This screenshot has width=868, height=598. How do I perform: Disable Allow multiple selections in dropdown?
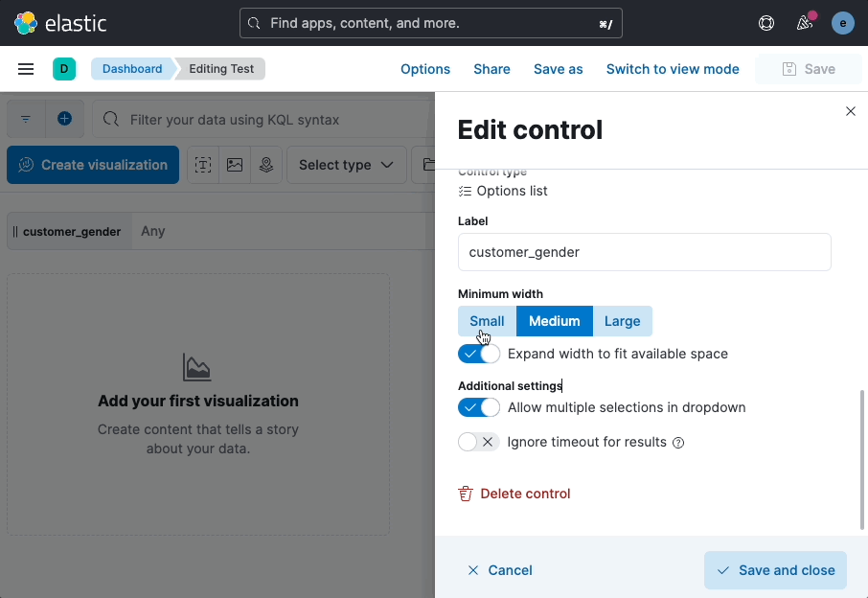pos(479,407)
